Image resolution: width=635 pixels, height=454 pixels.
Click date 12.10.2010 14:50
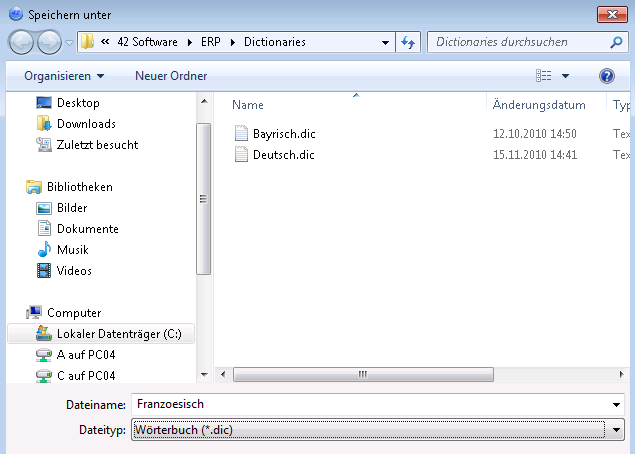tap(535, 134)
